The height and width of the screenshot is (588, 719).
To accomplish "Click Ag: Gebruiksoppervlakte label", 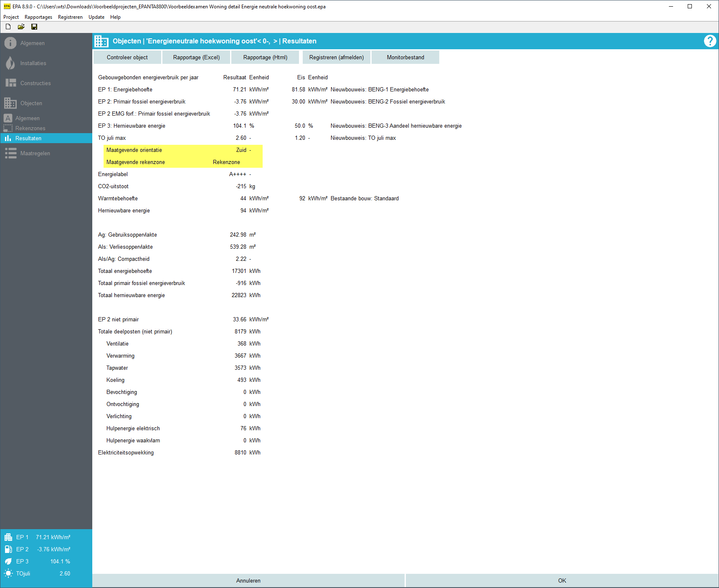I will [x=127, y=235].
